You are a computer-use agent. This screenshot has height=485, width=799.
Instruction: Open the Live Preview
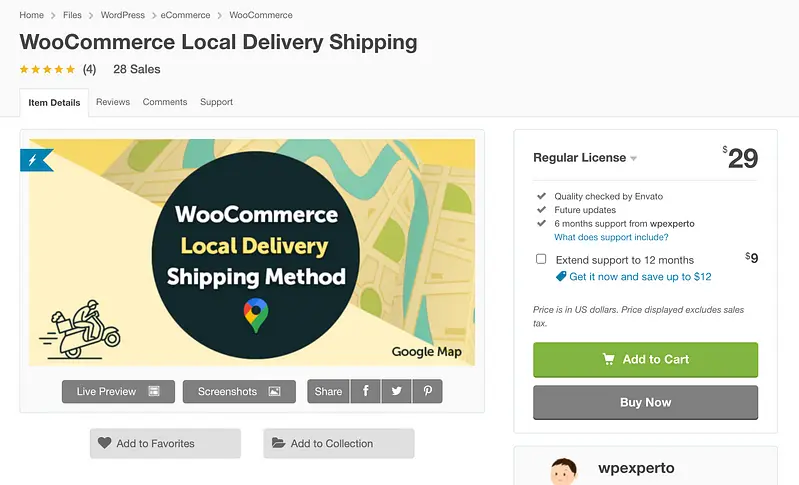tap(118, 391)
